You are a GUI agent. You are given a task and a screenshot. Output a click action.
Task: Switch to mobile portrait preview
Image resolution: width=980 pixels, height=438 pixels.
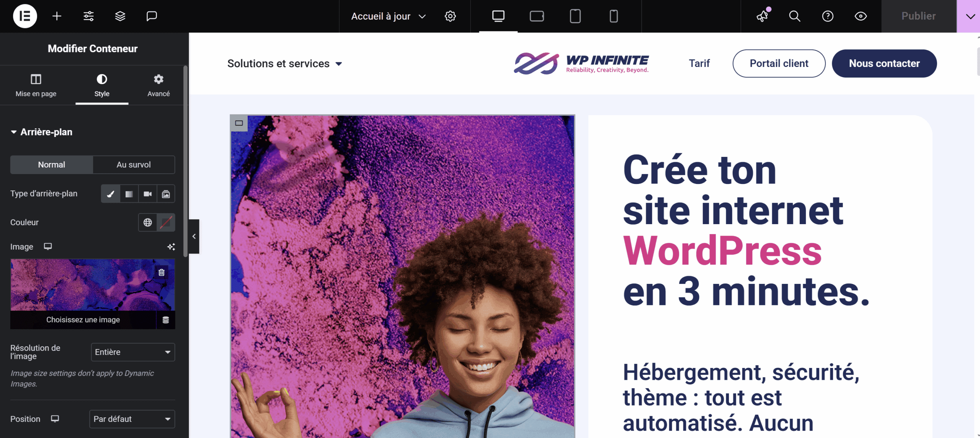[614, 16]
